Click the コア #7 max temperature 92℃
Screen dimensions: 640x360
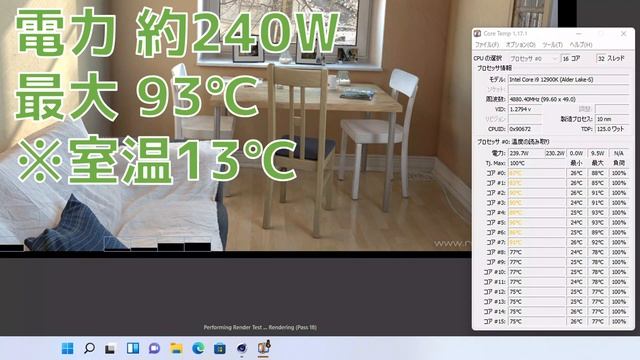598,242
